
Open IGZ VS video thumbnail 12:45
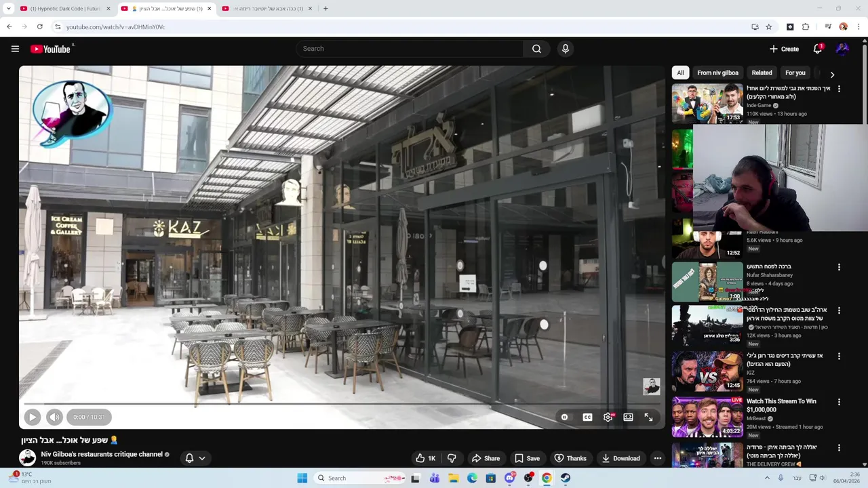point(707,371)
